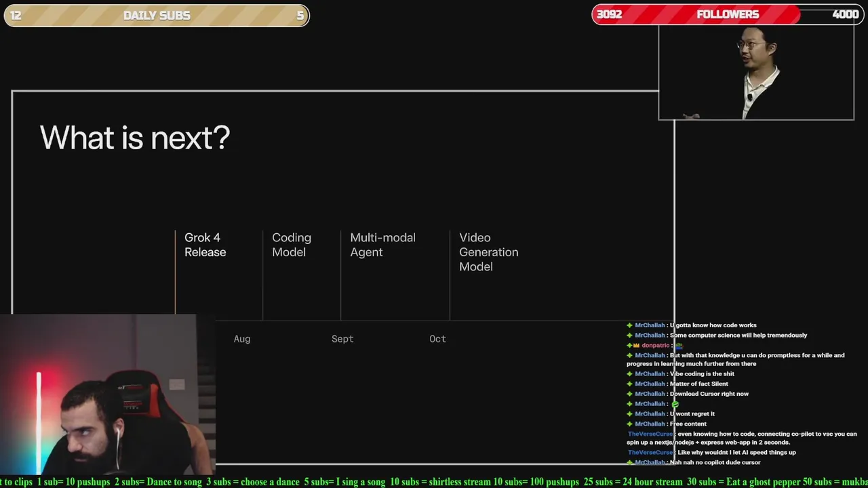Click "1 sub= 10 pushups" in ticker
The width and height of the screenshot is (868, 488).
pos(73,482)
